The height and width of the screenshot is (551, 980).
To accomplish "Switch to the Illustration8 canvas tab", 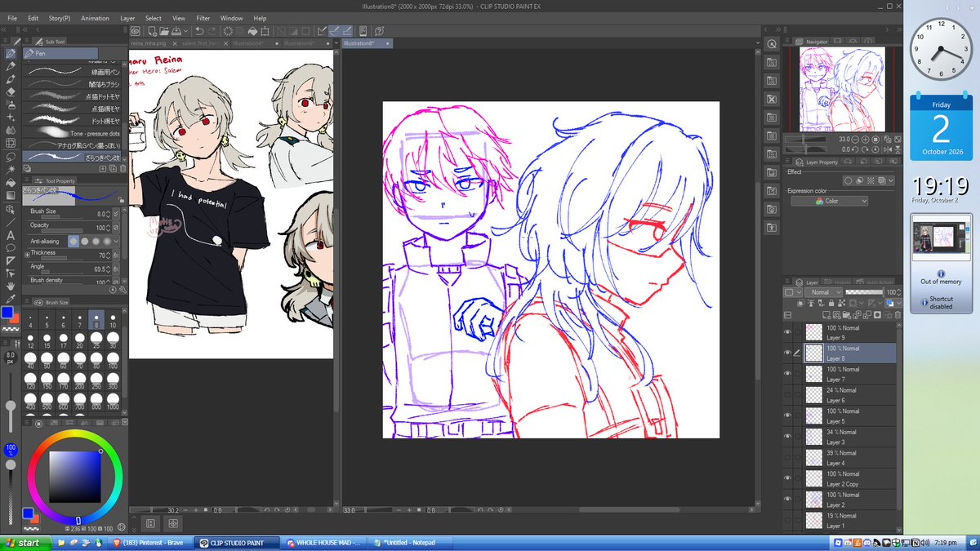I will pyautogui.click(x=367, y=43).
